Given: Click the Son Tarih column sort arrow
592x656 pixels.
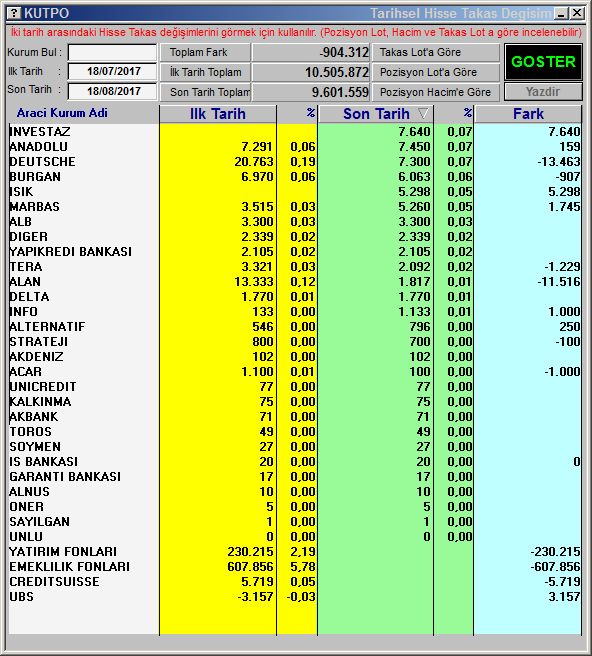Looking at the screenshot, I should (x=423, y=113).
